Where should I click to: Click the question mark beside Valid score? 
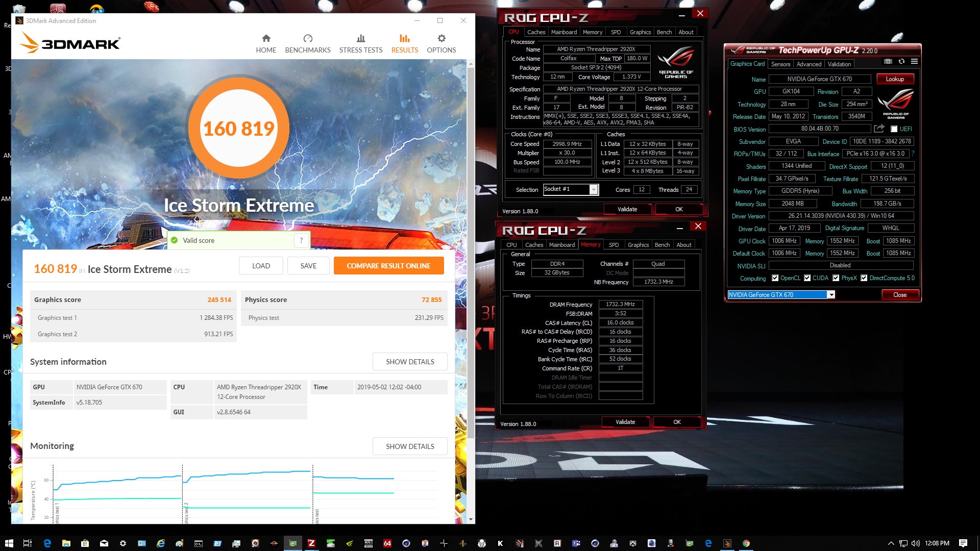(x=301, y=240)
